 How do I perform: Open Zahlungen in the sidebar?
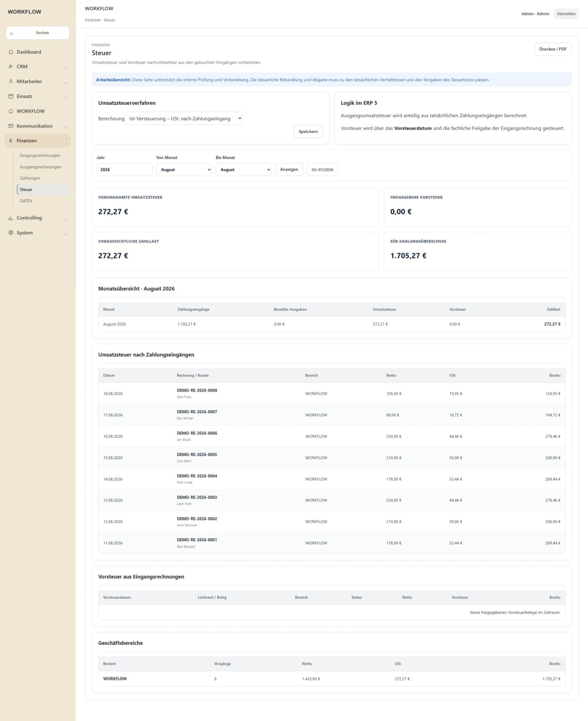point(30,178)
